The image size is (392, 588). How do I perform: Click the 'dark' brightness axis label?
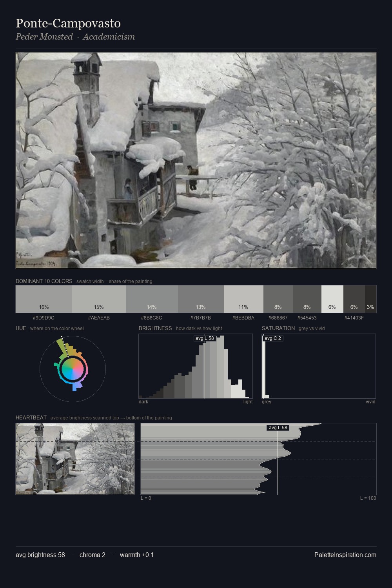click(143, 402)
